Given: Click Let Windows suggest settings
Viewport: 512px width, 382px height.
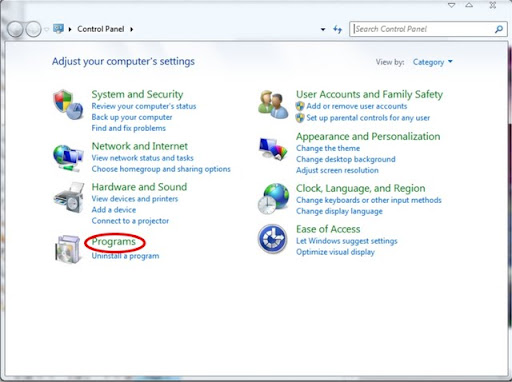Looking at the screenshot, I should pos(347,241).
